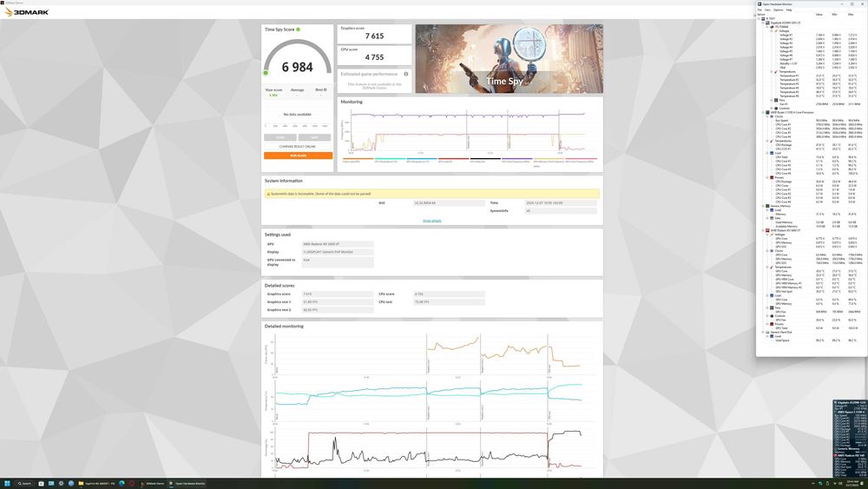Viewport: 868px width, 489px height.
Task: Click the Load button under the score chart
Action: pos(280,137)
